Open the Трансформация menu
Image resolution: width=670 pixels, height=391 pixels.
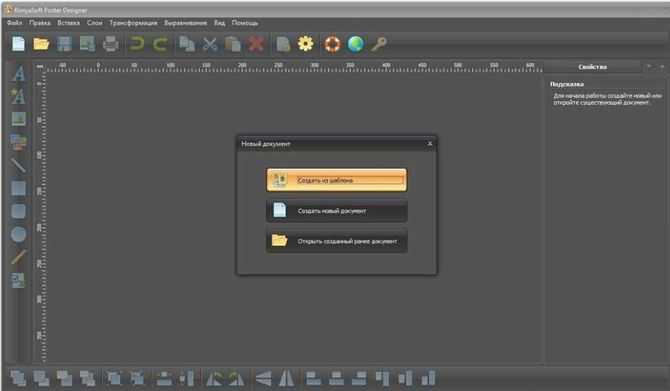133,23
